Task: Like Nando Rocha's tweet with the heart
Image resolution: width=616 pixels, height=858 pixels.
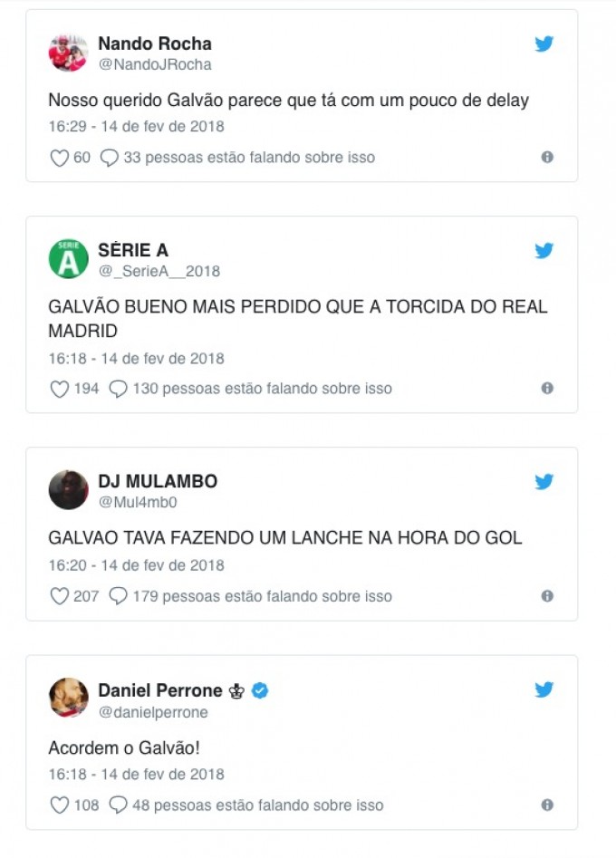Action: click(x=59, y=158)
